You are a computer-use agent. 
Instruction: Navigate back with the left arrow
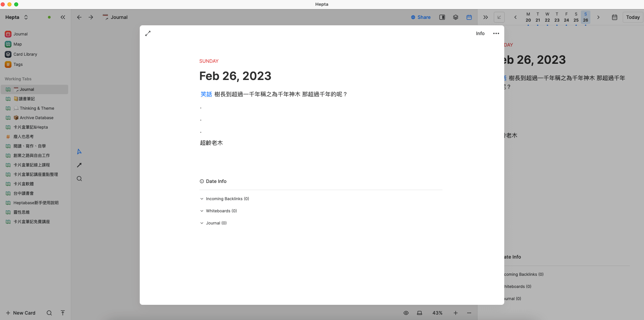pyautogui.click(x=79, y=17)
